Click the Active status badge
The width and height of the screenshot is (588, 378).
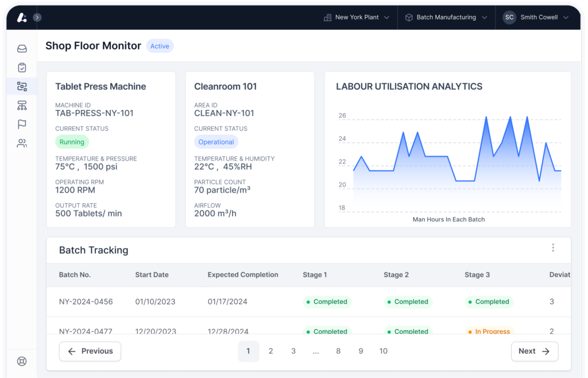tap(160, 46)
